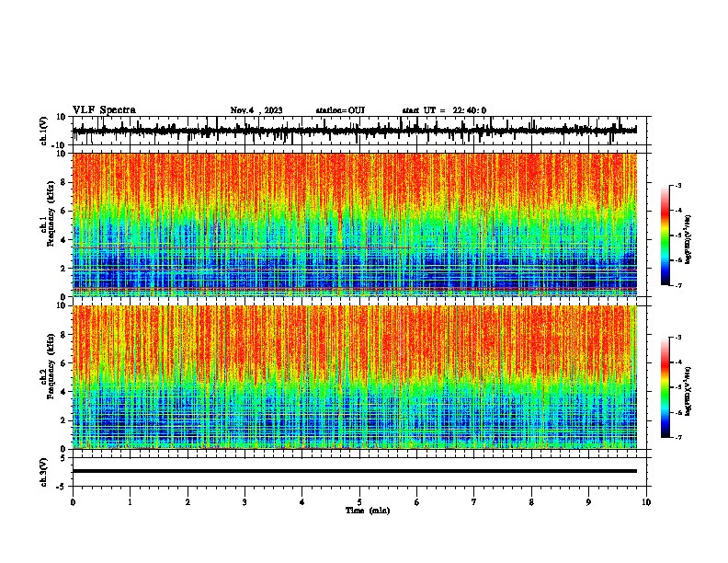This screenshot has width=728, height=563.
Task: Click the -5 tick label of ch.3(V) panel
Action: [x=62, y=487]
